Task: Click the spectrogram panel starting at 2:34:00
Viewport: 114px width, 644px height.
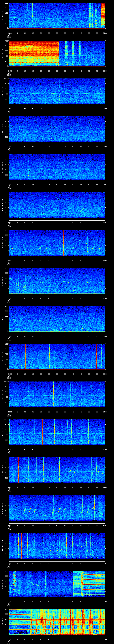Action: point(57,546)
